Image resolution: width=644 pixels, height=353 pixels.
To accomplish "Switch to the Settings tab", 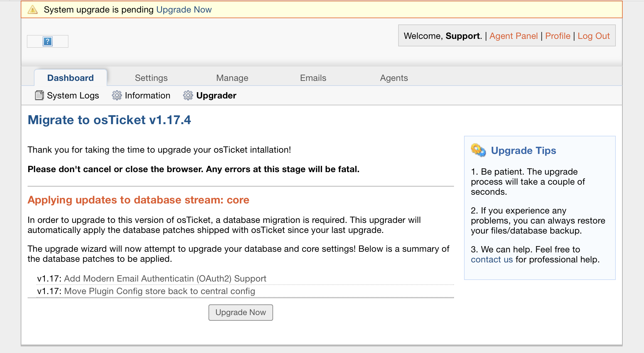I will (151, 78).
